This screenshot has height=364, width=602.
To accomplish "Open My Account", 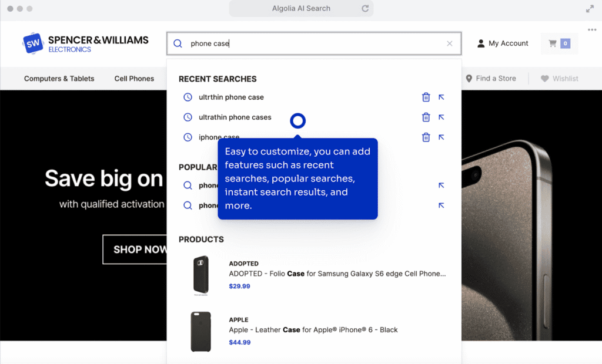I will tap(503, 43).
